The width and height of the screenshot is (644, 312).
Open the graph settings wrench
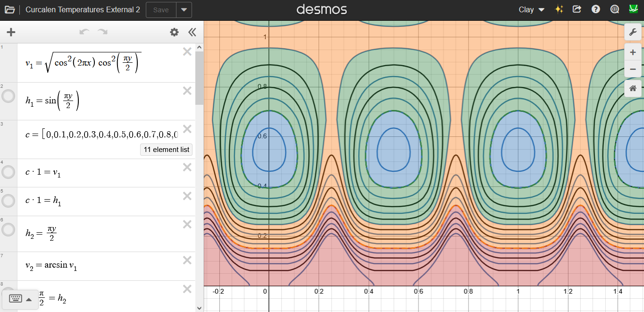click(x=633, y=32)
